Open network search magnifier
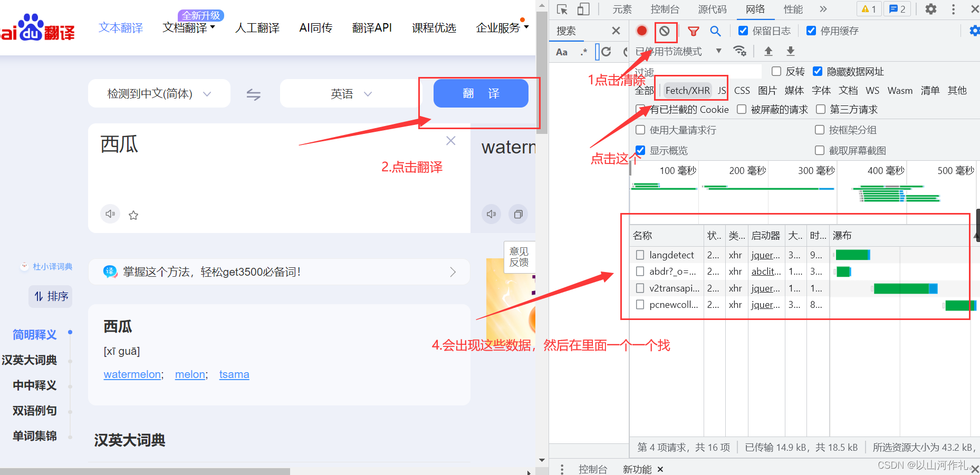This screenshot has height=475, width=980. 715,31
